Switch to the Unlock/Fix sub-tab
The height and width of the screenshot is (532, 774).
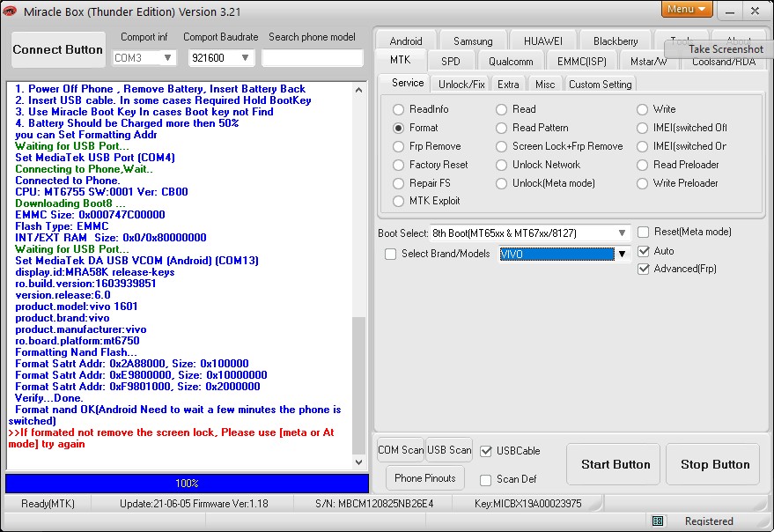(x=461, y=84)
